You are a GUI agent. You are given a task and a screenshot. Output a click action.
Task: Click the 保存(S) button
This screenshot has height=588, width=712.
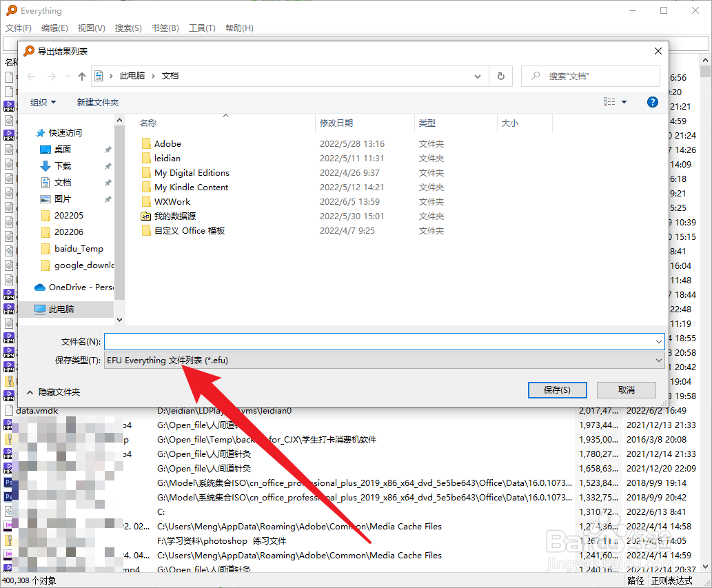(557, 390)
